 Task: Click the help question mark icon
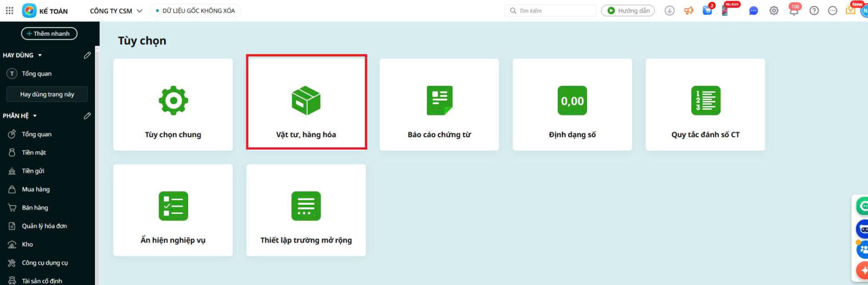tap(814, 11)
